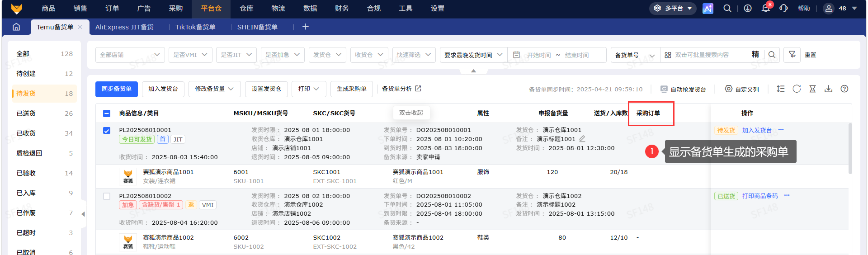868x255 pixels.
Task: Edit remark pencil for 演示标题1001
Action: (x=582, y=139)
